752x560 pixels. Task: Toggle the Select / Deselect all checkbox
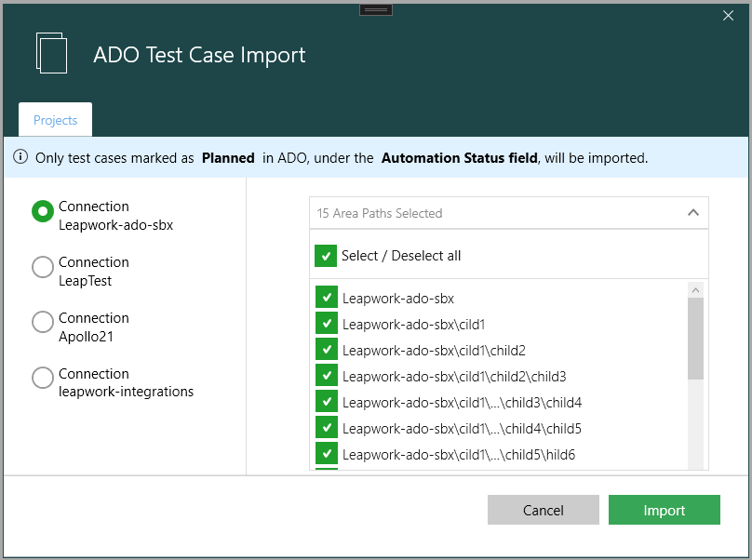(326, 255)
